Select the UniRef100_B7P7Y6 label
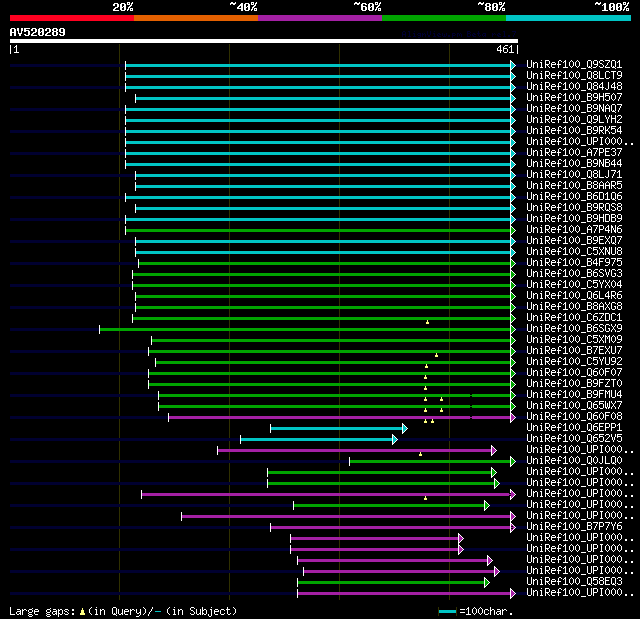Screen dimensions: 640x619 coord(574,527)
